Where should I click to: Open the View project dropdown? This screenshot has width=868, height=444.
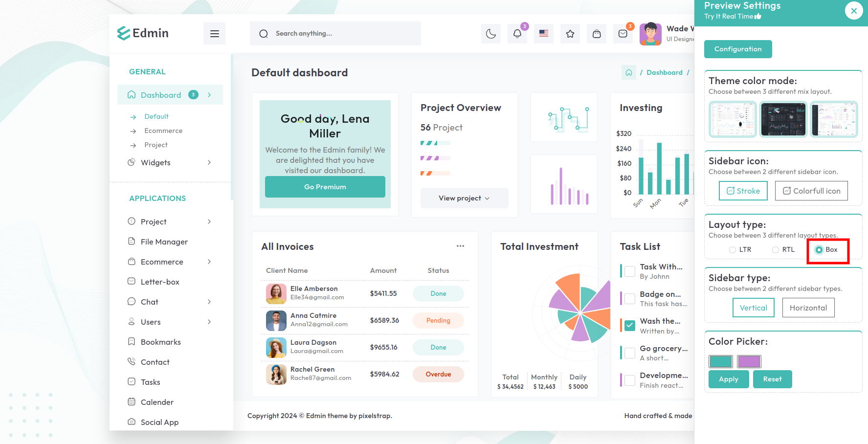pyautogui.click(x=464, y=198)
